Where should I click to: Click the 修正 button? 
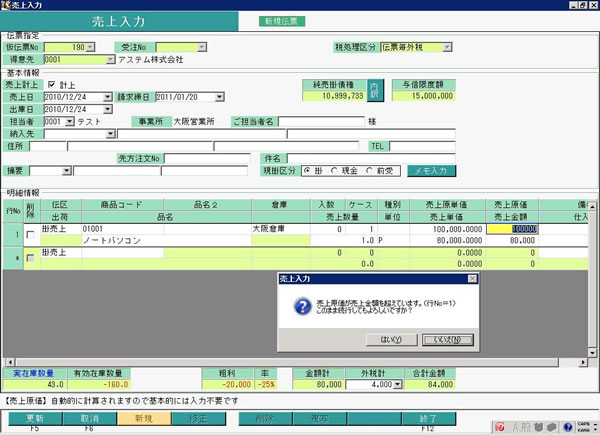point(199,418)
